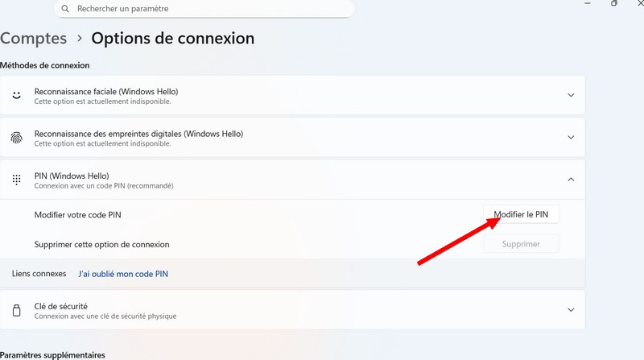Screen dimensions: 644x360
Task: Select the Clé de sécurité row label
Action: 61,306
